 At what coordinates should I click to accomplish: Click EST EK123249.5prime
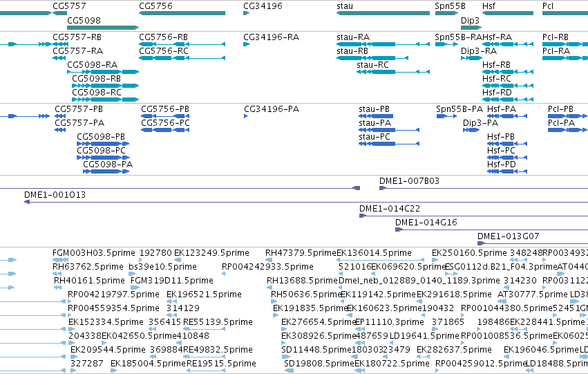(x=211, y=253)
